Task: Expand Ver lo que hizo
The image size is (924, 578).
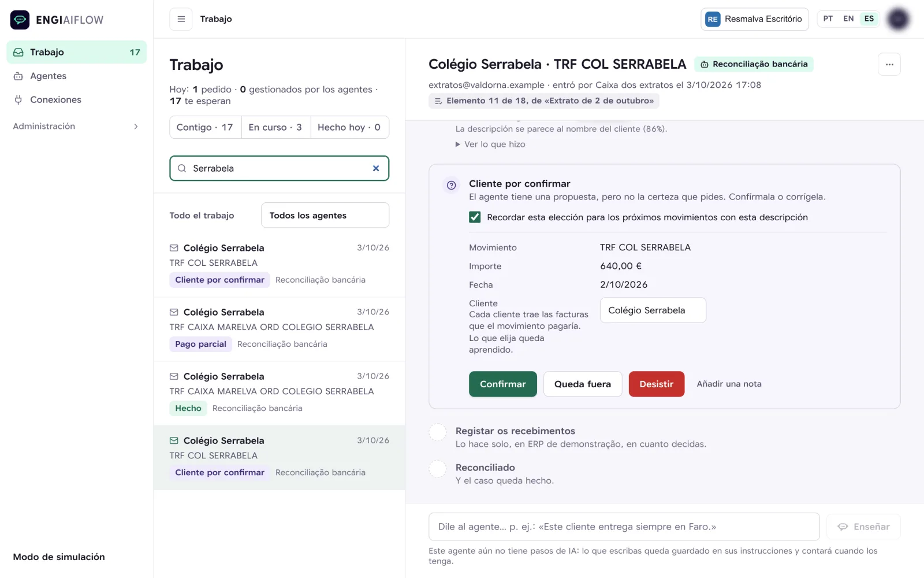Action: point(490,144)
